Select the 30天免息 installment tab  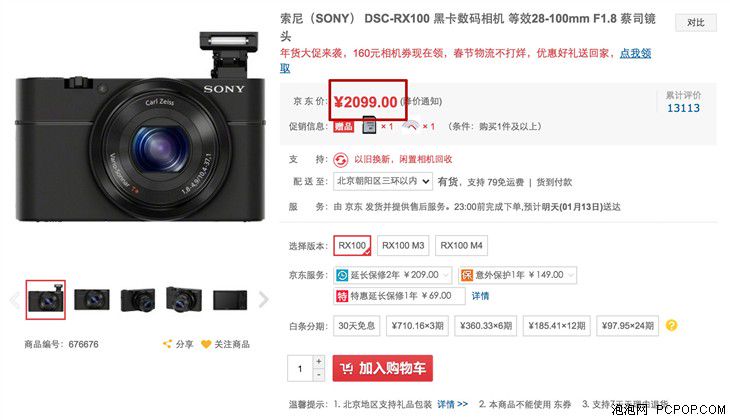(x=357, y=325)
